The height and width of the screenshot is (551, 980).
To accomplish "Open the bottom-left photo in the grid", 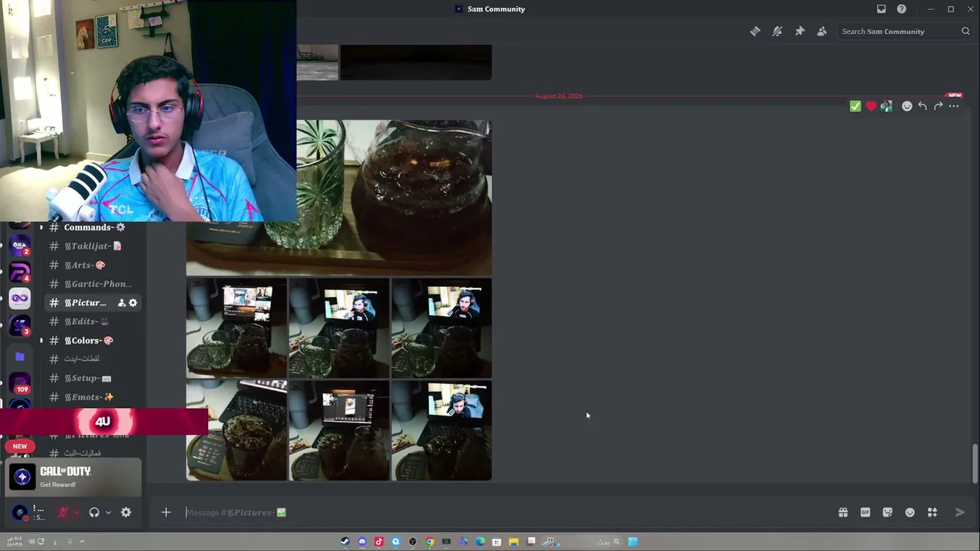I will (237, 430).
